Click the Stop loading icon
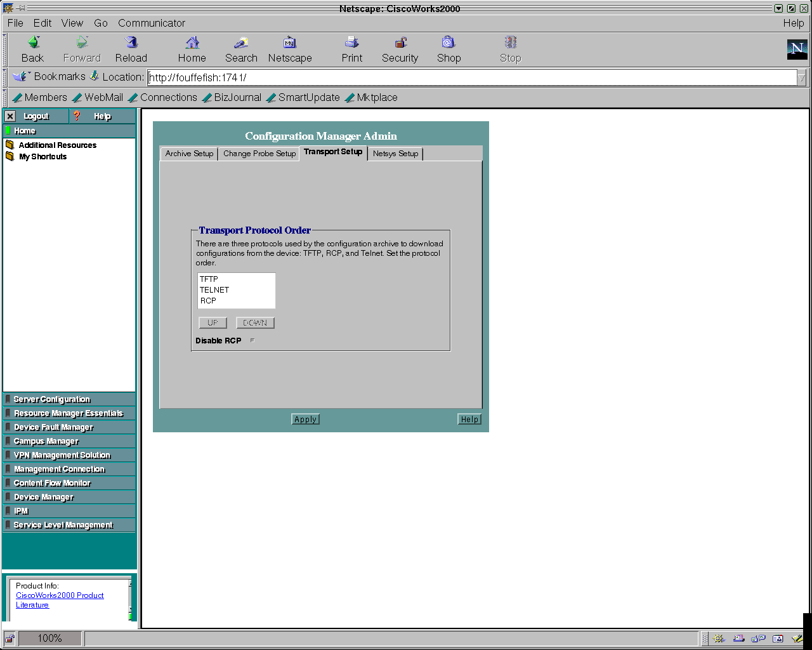The image size is (812, 650). pos(510,43)
